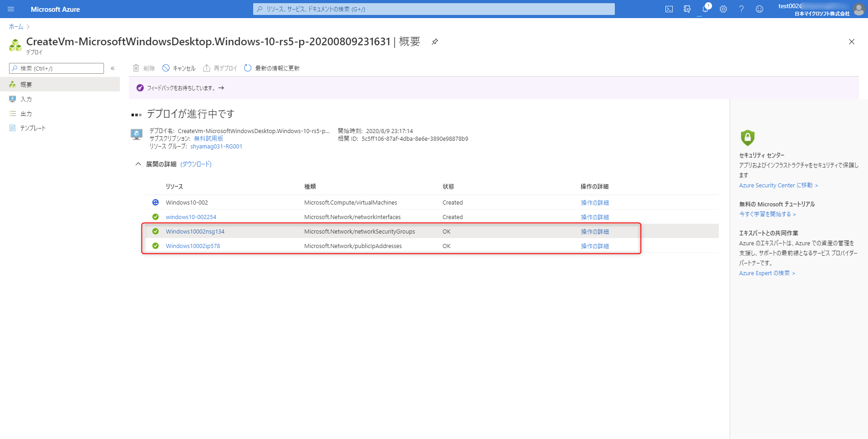The width and height of the screenshot is (868, 439).
Task: Close the deployment blade with X
Action: 852,42
